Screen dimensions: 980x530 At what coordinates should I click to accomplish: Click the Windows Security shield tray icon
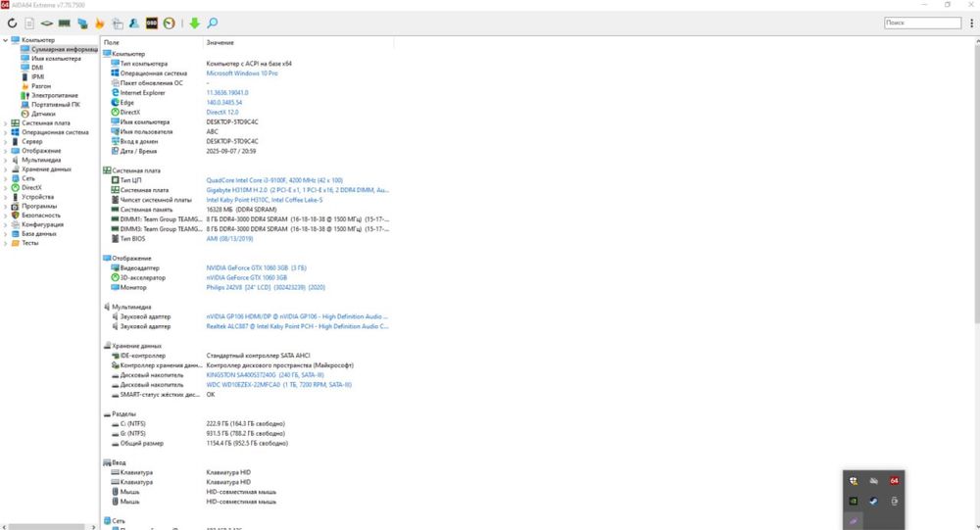click(x=854, y=481)
